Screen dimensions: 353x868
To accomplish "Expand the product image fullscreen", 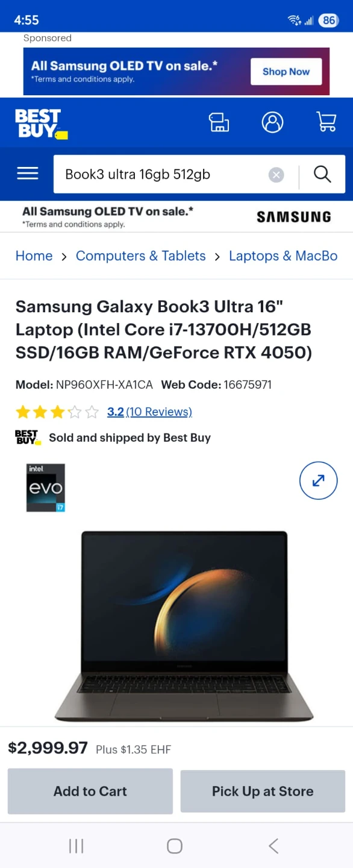I will [x=318, y=480].
